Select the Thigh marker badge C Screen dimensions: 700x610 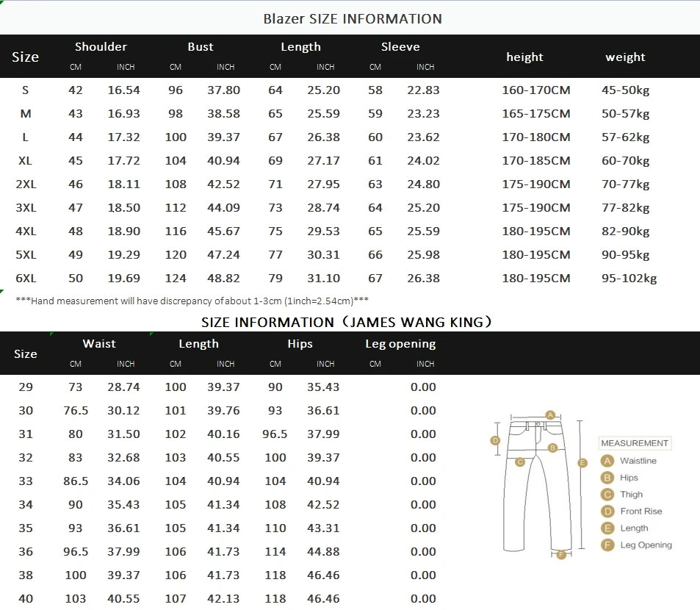click(x=607, y=494)
